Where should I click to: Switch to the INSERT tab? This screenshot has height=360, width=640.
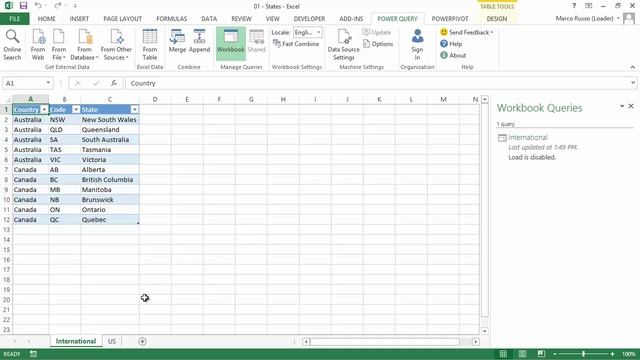point(79,19)
